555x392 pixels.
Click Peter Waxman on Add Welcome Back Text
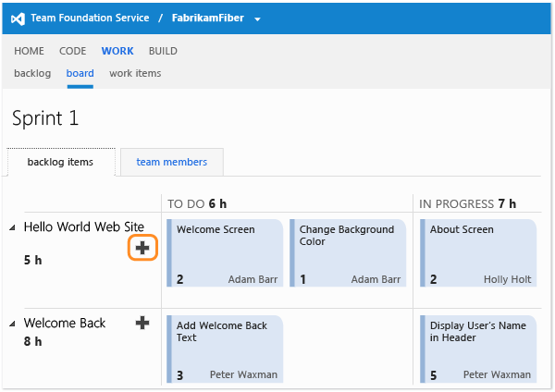click(243, 374)
